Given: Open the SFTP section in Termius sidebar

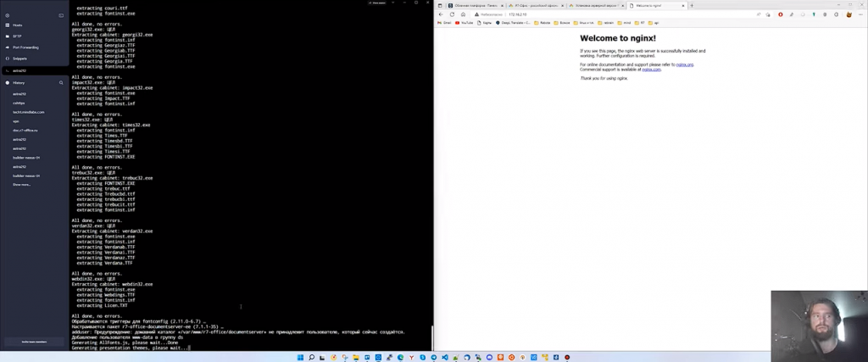Looking at the screenshot, I should [17, 36].
